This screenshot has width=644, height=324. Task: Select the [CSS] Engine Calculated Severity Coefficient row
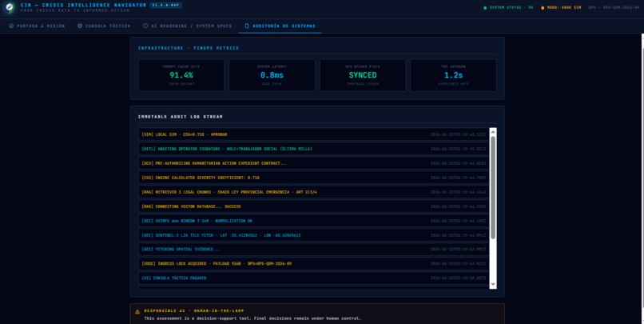point(314,178)
